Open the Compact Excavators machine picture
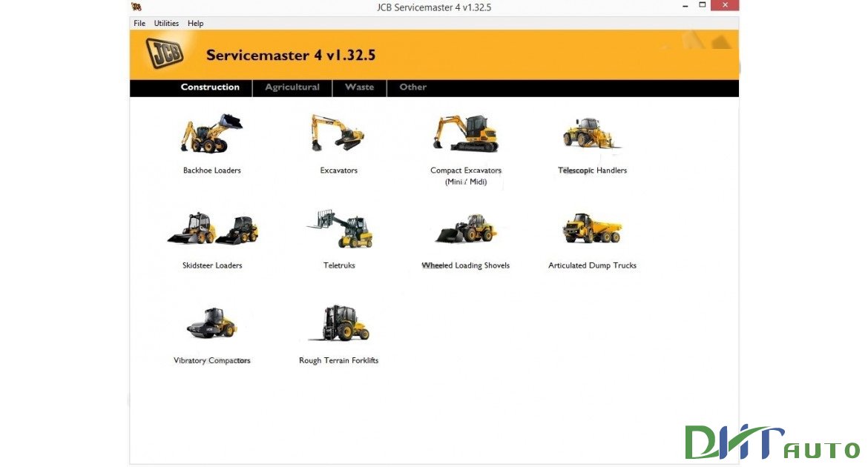The width and height of the screenshot is (868, 467). click(x=466, y=133)
